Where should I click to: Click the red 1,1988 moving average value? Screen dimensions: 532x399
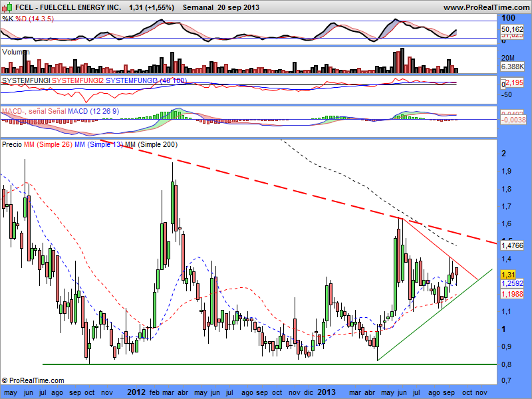pos(512,294)
